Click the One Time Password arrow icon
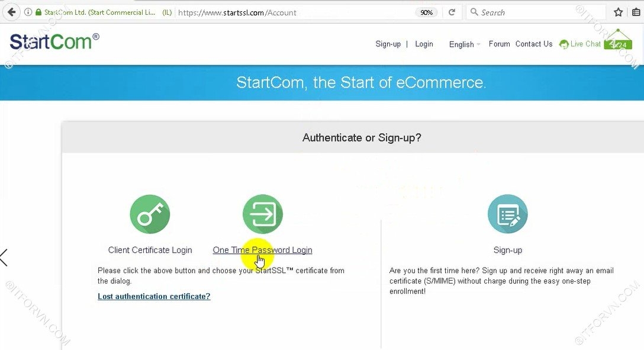Screen dimensions: 644x350 pyautogui.click(x=262, y=214)
